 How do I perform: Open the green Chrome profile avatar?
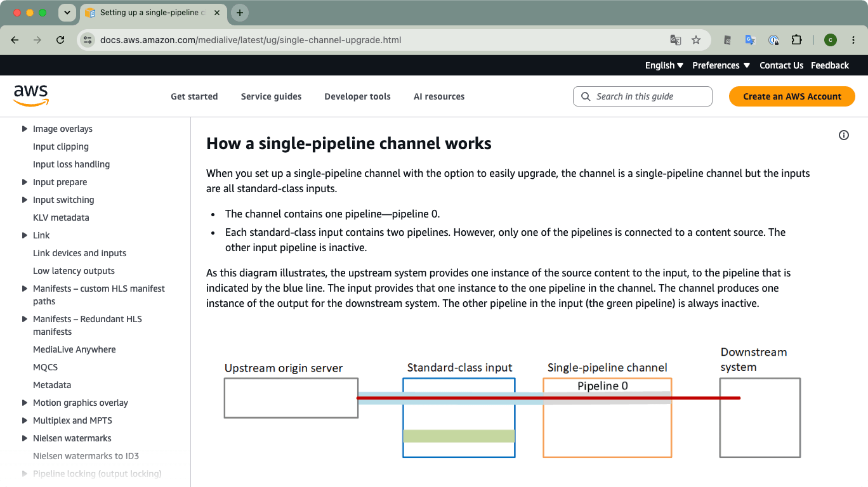click(831, 40)
